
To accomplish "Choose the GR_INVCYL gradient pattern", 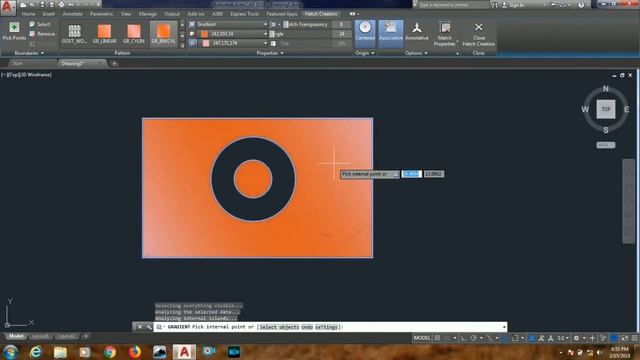I will pos(163,34).
